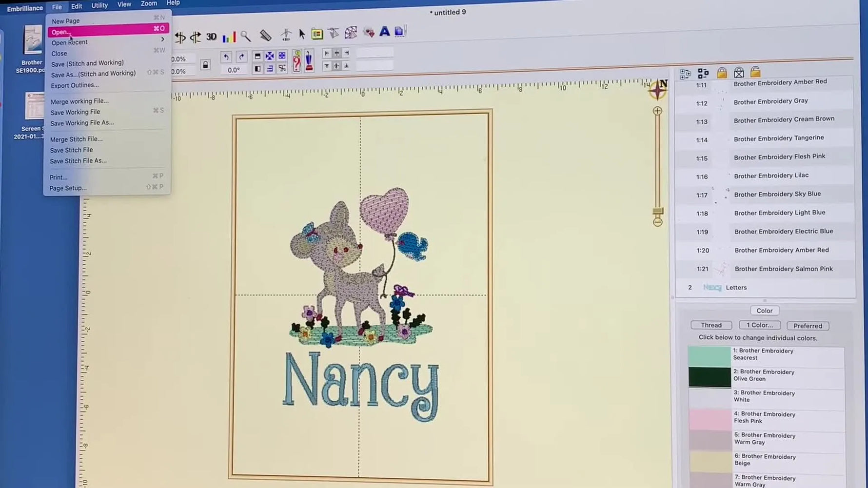The image size is (868, 488).
Task: Click the ruler measure tool icon
Action: [265, 35]
